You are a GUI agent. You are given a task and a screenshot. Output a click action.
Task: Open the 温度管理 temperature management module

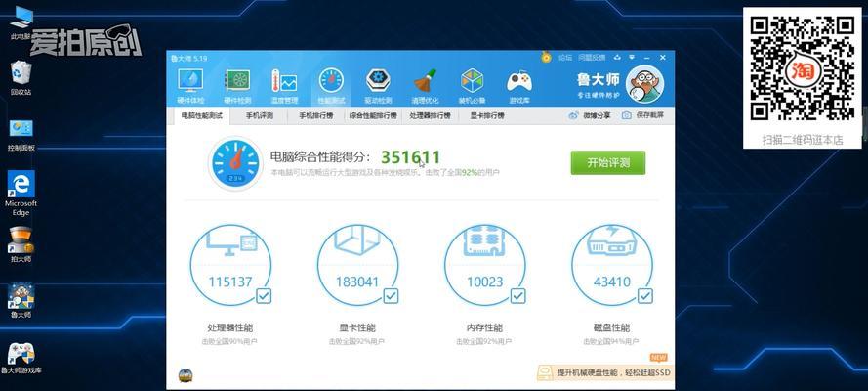(x=284, y=86)
